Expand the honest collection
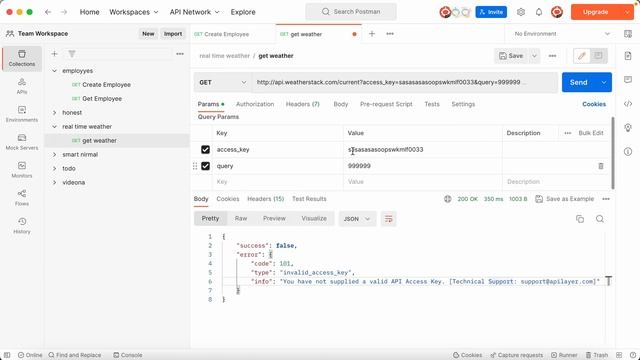The width and height of the screenshot is (640, 360). (54, 113)
